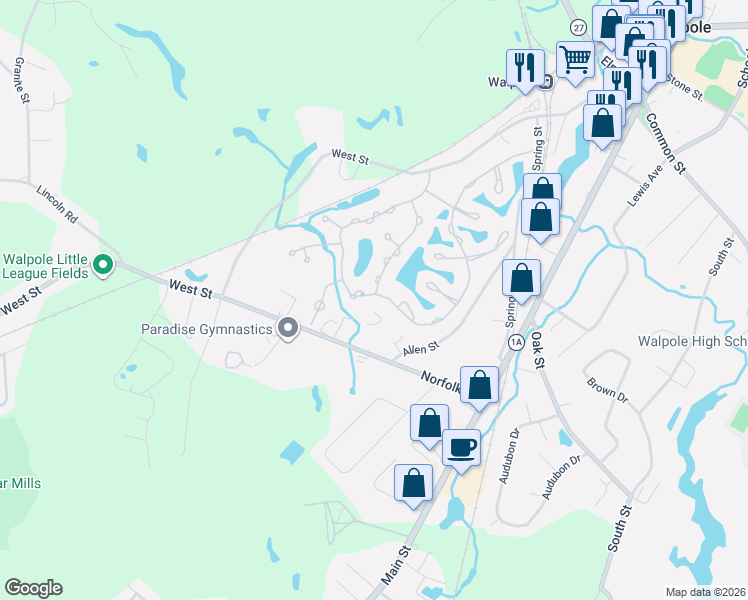Click the Oak St street label
This screenshot has width=748, height=600.
[x=538, y=351]
